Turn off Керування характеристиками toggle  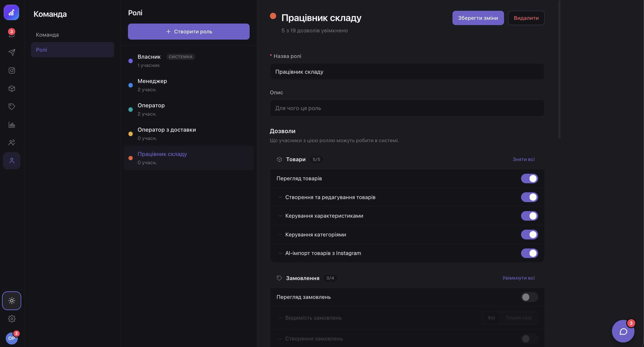click(x=529, y=216)
